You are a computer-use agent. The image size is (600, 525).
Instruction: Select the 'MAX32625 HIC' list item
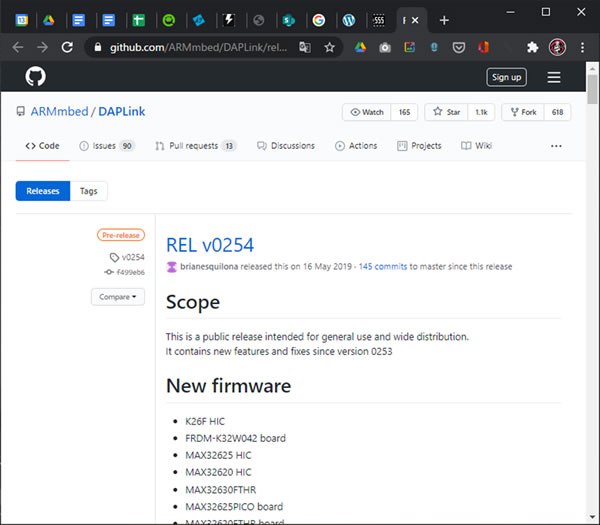click(x=218, y=455)
